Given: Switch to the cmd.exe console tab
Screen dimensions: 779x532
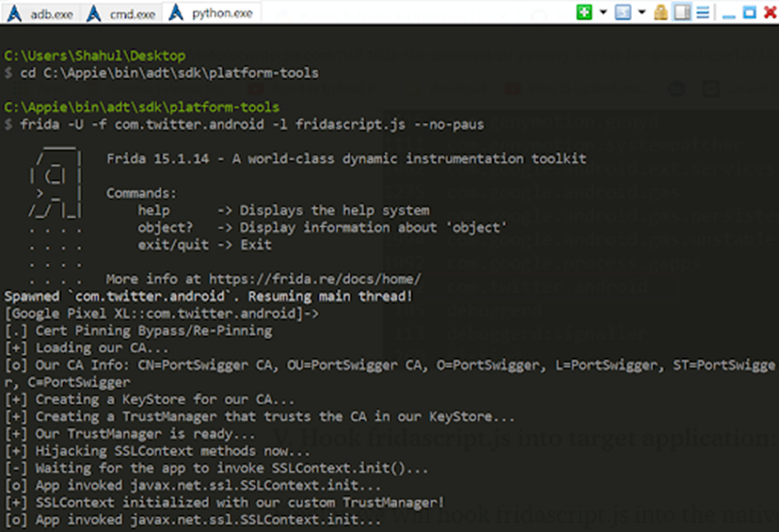Looking at the screenshot, I should coord(121,13).
